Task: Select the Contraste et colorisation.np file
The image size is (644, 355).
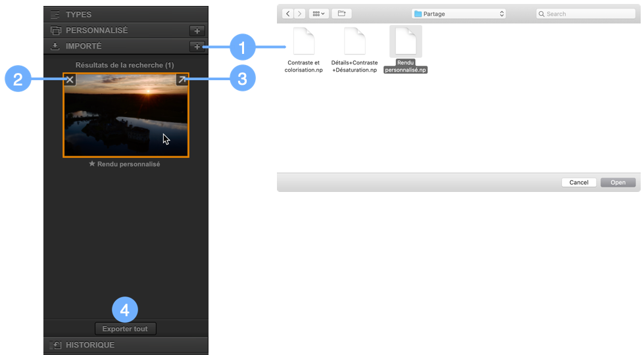Action: (303, 50)
